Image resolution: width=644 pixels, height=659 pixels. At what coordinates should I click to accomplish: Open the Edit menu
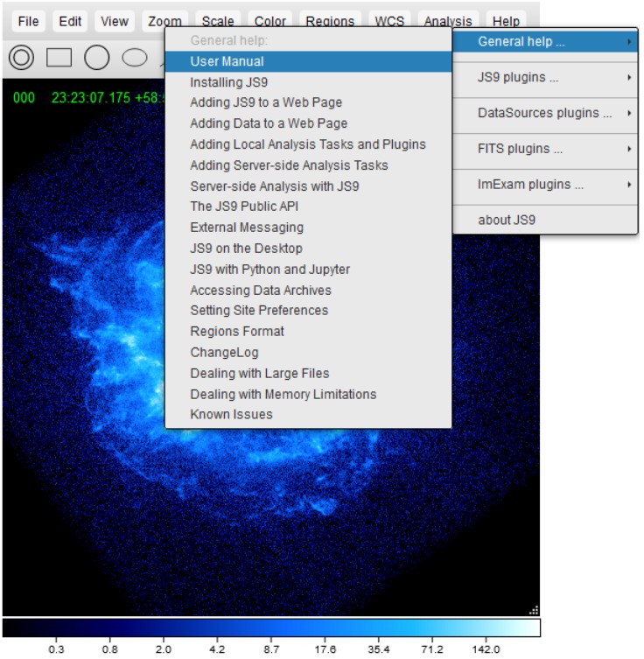[x=70, y=21]
